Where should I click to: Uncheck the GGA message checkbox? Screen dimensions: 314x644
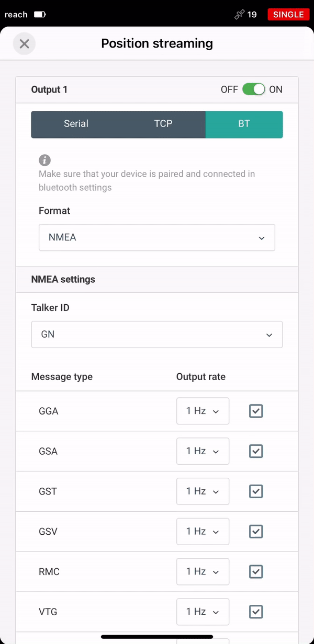tap(256, 411)
